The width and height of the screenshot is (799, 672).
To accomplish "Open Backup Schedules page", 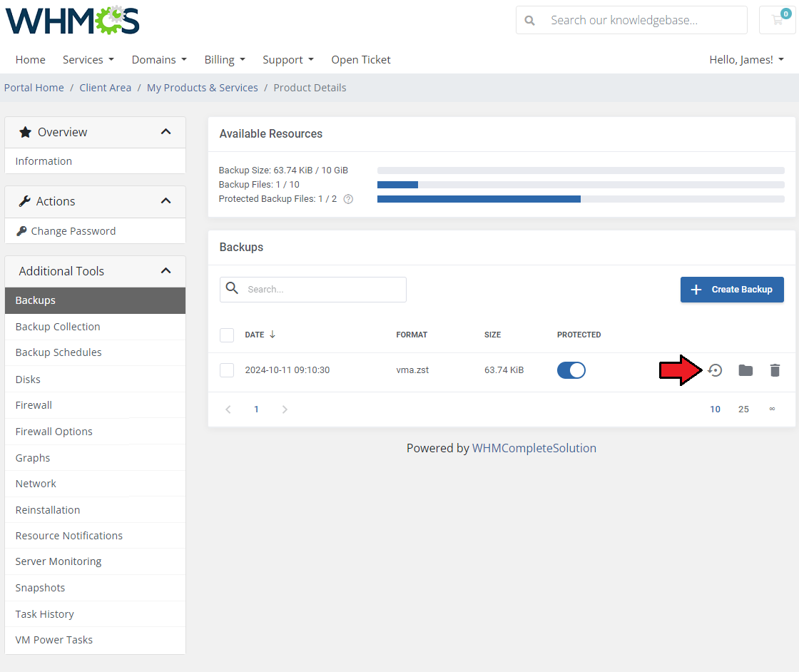I will tap(96, 352).
